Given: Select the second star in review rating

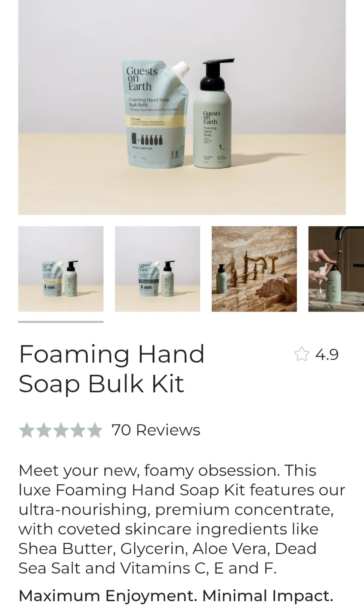Looking at the screenshot, I should [44, 430].
